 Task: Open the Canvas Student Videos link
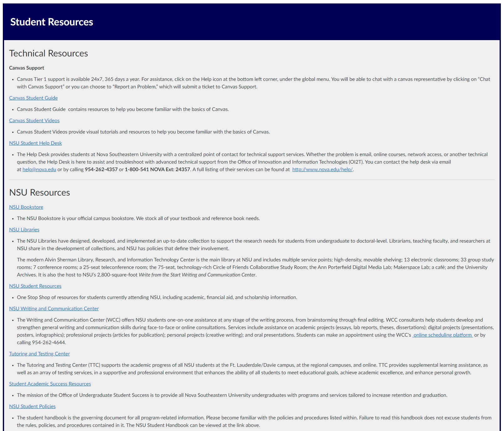pos(34,120)
